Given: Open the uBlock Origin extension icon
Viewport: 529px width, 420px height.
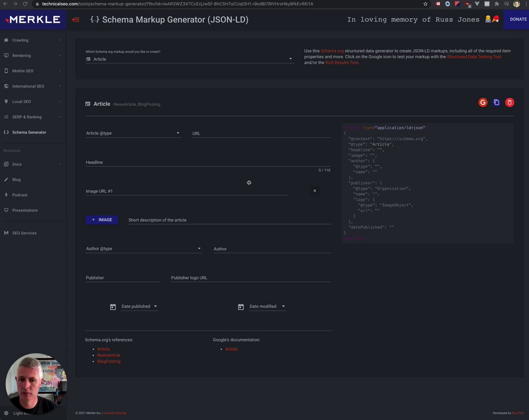Looking at the screenshot, I should [x=467, y=4].
